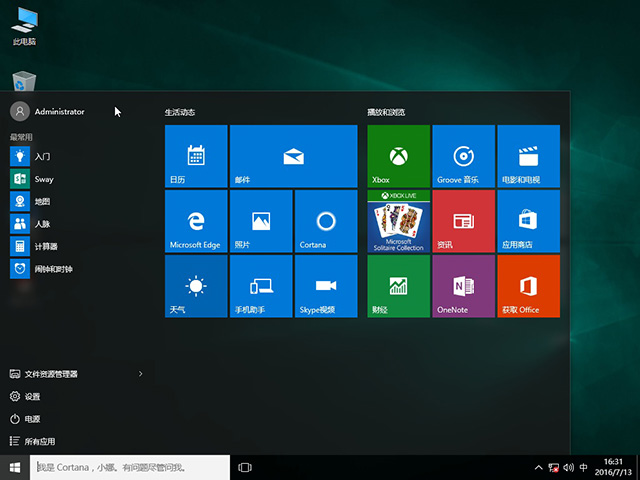Launch Groove 音乐 tile
Viewport: 640px width, 480px height.
[x=463, y=156]
